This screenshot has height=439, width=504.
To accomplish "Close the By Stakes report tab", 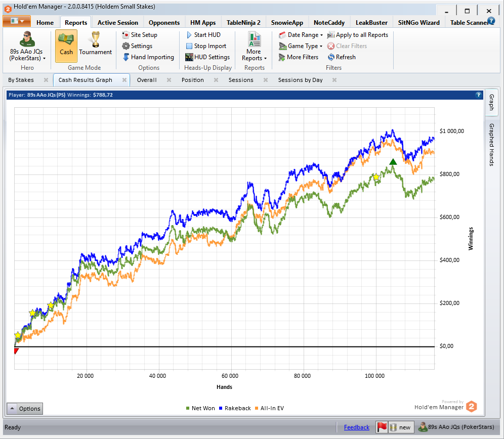I will click(46, 80).
